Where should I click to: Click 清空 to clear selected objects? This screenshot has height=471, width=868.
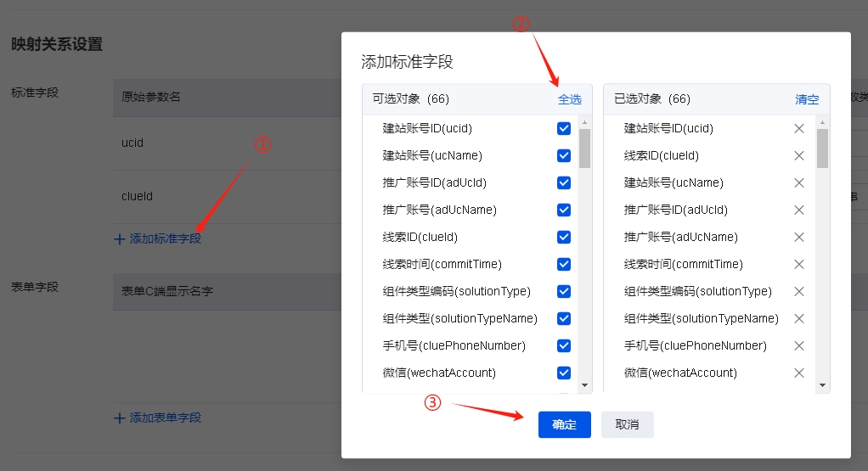click(807, 99)
